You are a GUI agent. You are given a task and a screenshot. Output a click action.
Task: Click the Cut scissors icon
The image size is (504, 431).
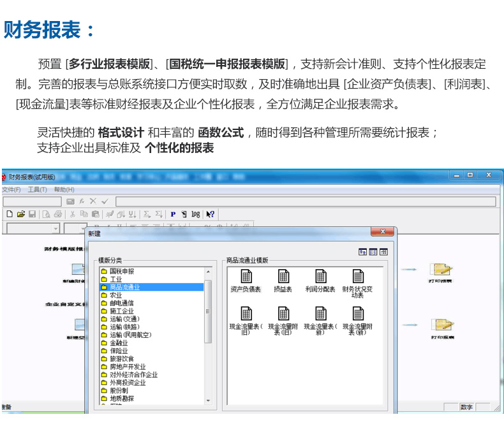click(x=73, y=214)
